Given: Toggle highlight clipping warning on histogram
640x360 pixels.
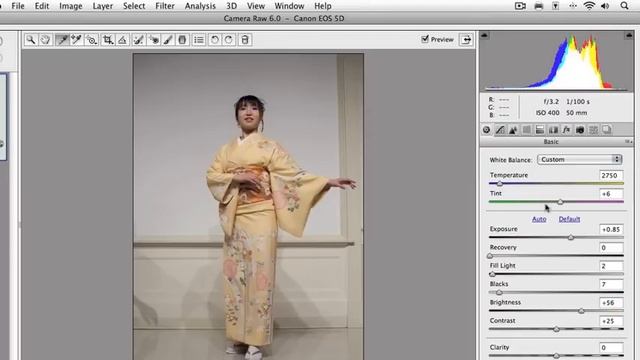Looking at the screenshot, I should coord(628,36).
